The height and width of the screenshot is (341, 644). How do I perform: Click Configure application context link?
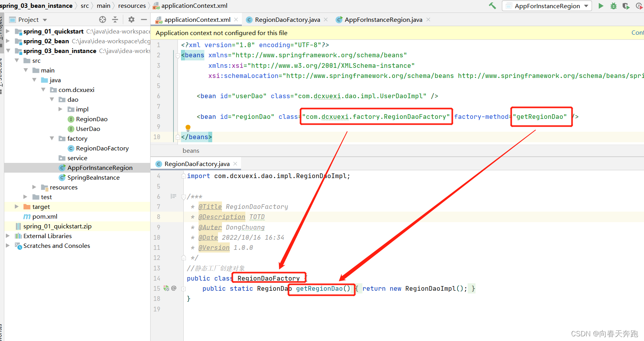(638, 33)
